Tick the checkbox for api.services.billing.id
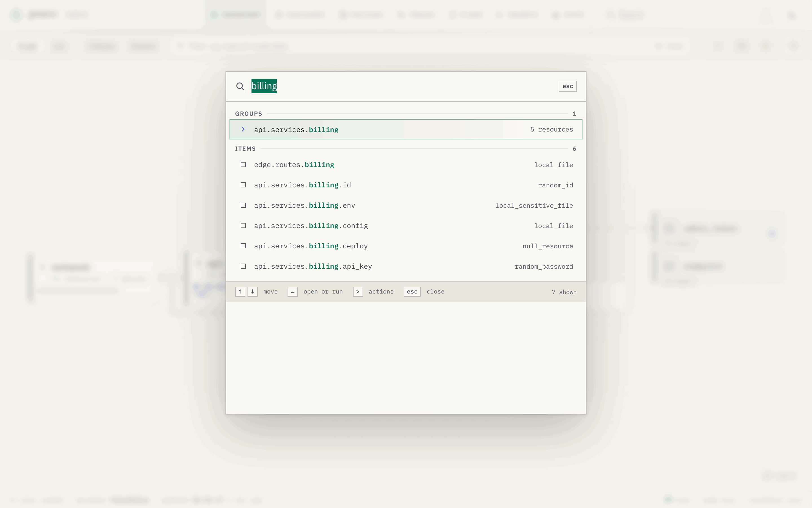The image size is (812, 508). click(x=243, y=185)
